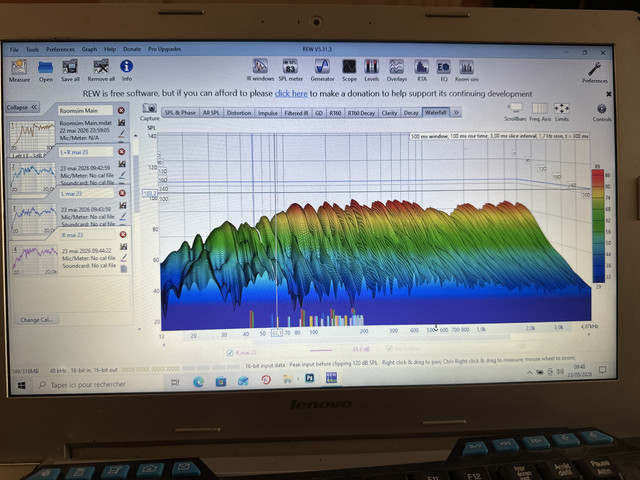Click the Change Cal... button
Viewport: 640px width, 480px height.
click(36, 320)
